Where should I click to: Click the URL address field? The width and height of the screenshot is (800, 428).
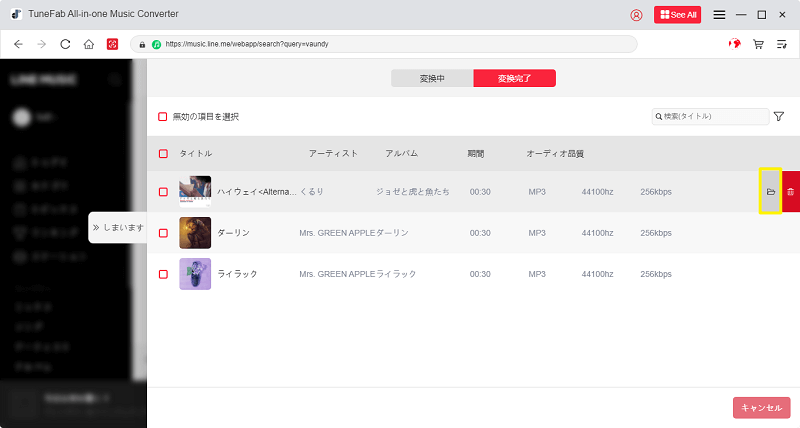pos(384,44)
